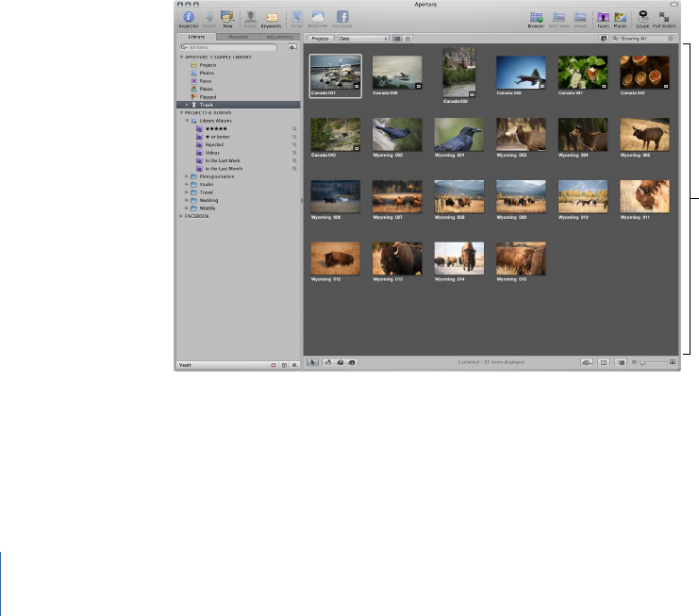
Task: Switch to the Metadata tab
Action: [x=238, y=37]
